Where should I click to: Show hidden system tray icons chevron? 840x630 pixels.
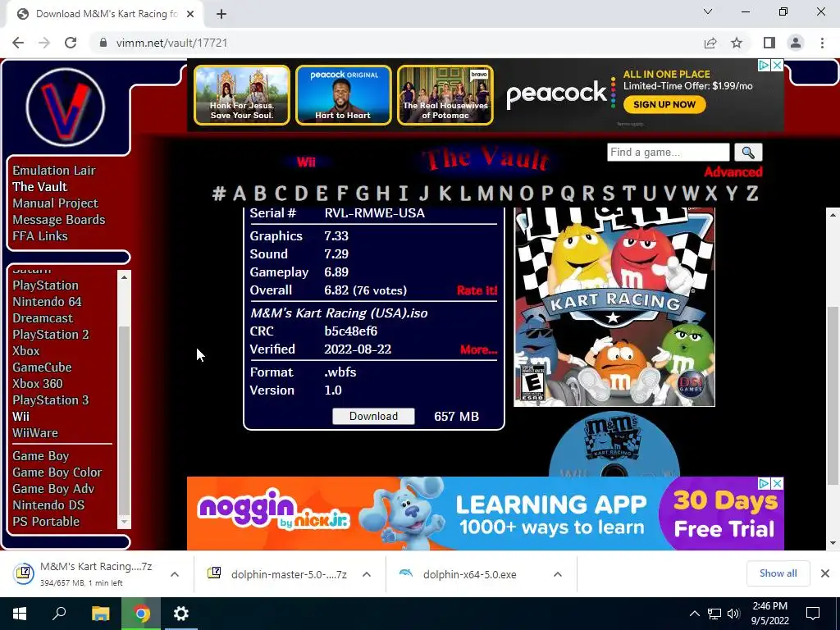click(x=694, y=614)
